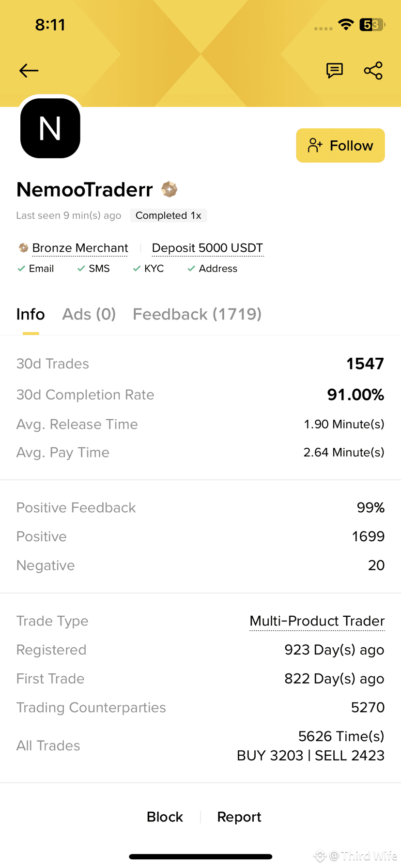Open Feedback (1719) tab
The width and height of the screenshot is (401, 868).
pos(197,314)
